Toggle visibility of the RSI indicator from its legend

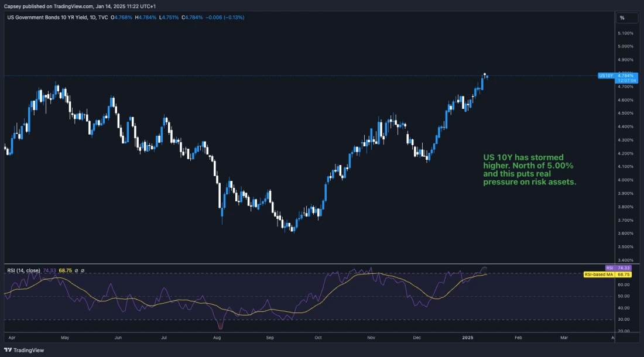pyautogui.click(x=76, y=270)
